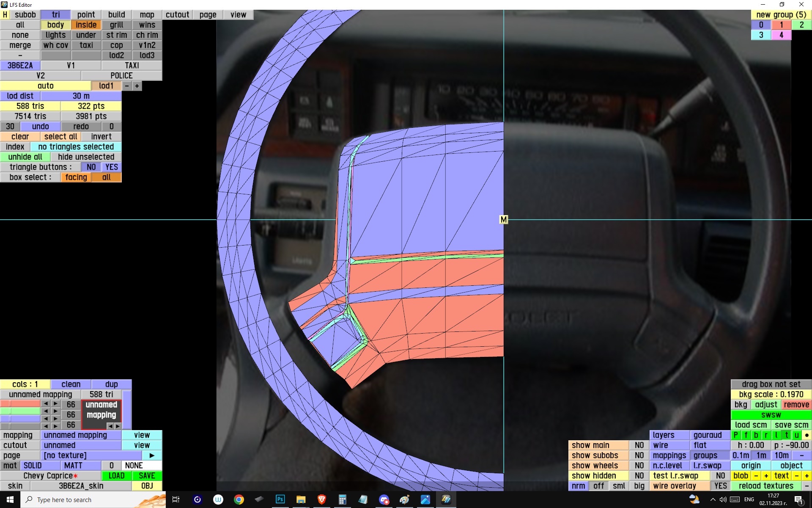
Task: Toggle show wheels NO switch
Action: 639,466
